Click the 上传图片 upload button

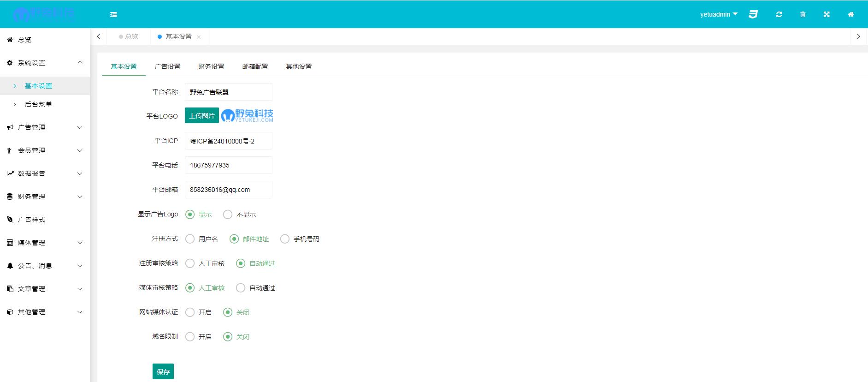coord(202,115)
